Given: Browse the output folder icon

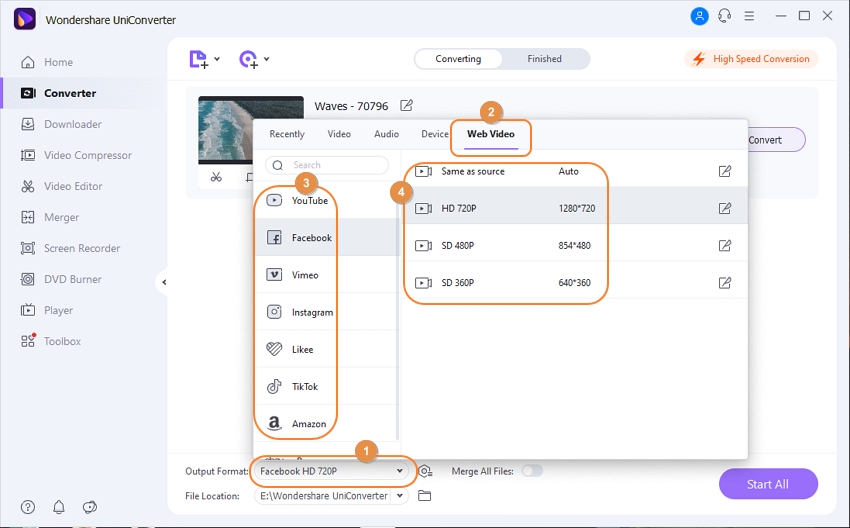Looking at the screenshot, I should point(424,495).
